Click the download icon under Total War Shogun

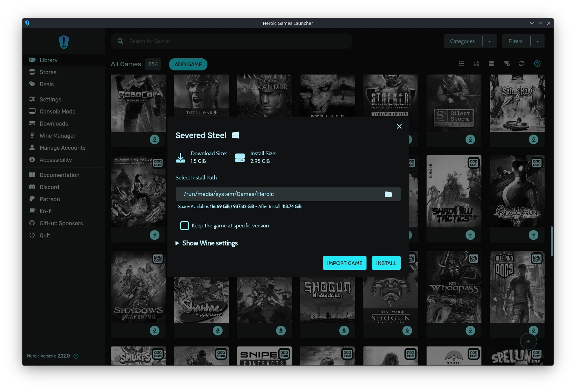[x=407, y=331]
